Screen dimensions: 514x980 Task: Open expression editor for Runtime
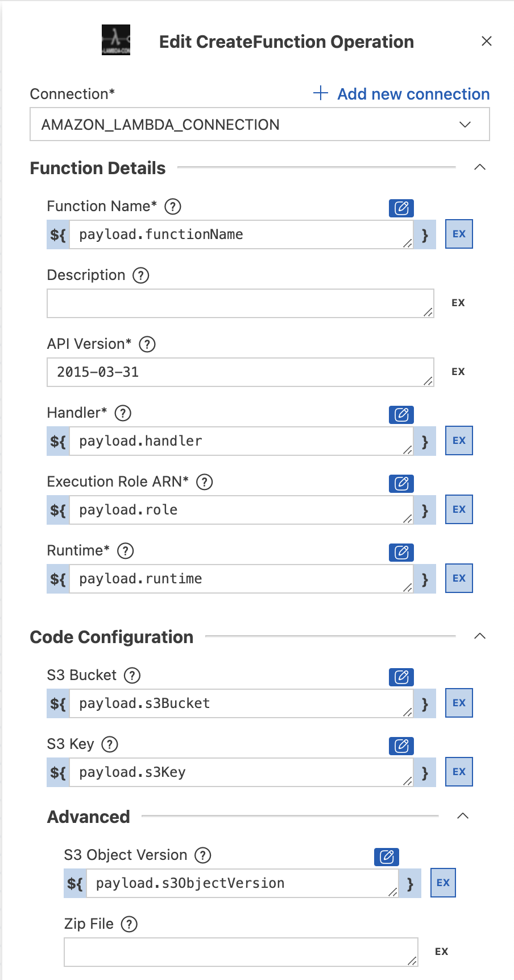pos(401,552)
